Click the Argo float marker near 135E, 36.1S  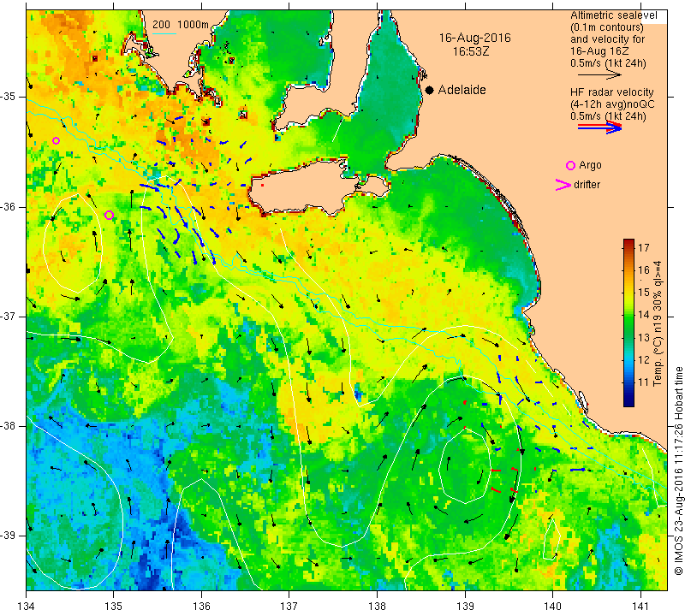coord(110,215)
